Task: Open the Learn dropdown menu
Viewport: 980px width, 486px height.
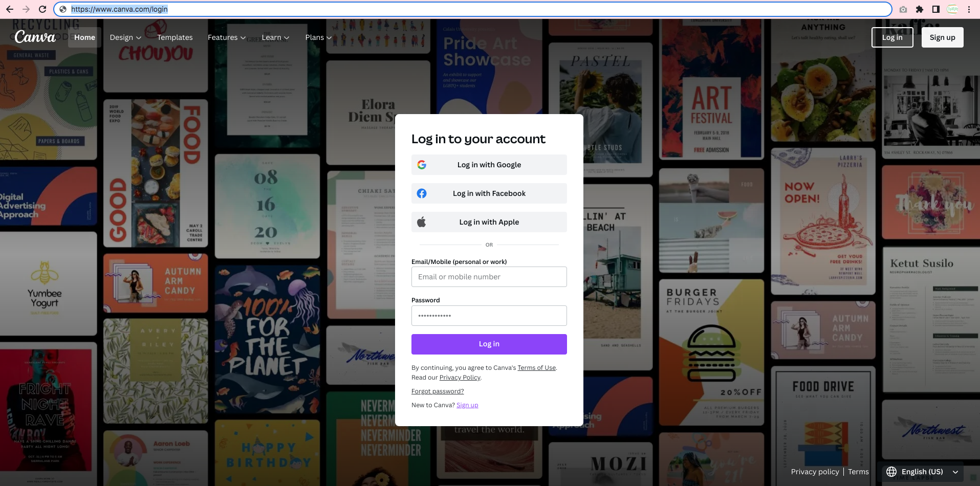Action: point(275,37)
